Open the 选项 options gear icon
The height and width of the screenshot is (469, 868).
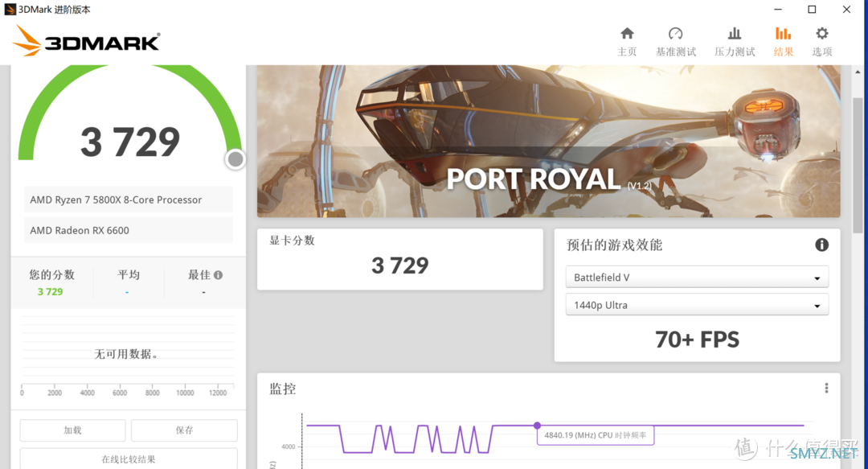pyautogui.click(x=822, y=34)
